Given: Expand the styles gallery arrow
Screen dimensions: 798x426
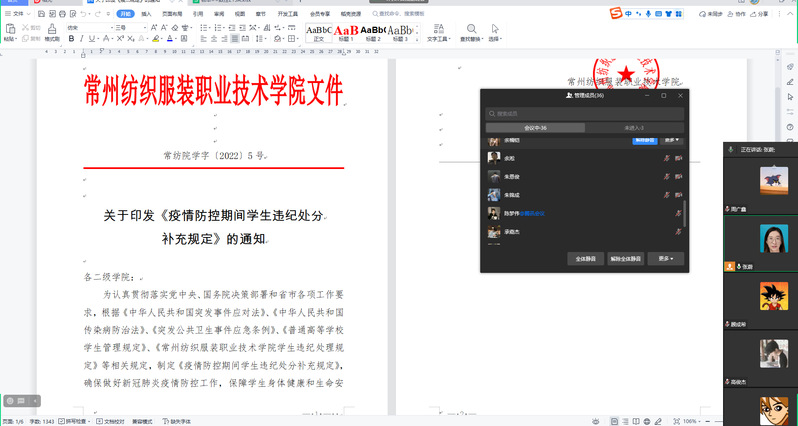Looking at the screenshot, I should pos(417,39).
